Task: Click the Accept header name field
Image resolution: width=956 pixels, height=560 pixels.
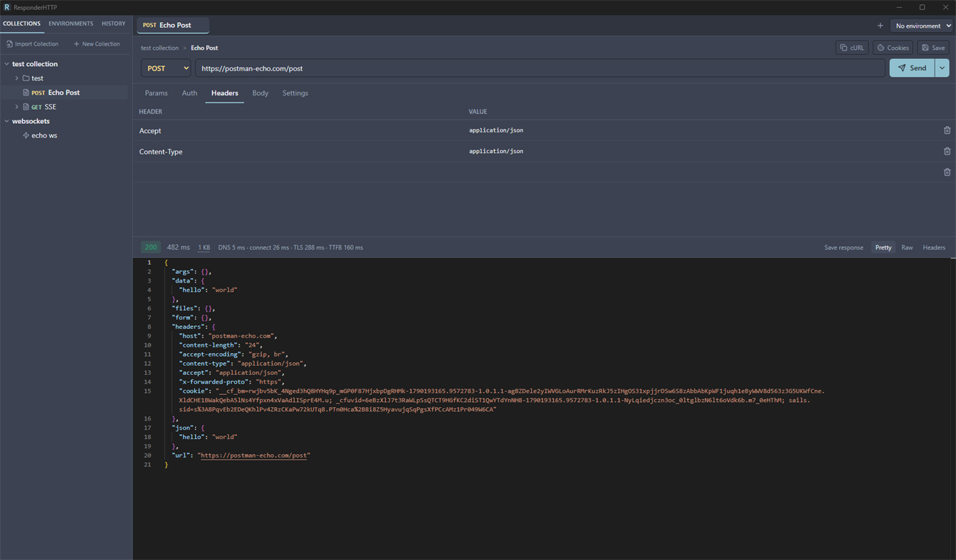Action: (299, 130)
